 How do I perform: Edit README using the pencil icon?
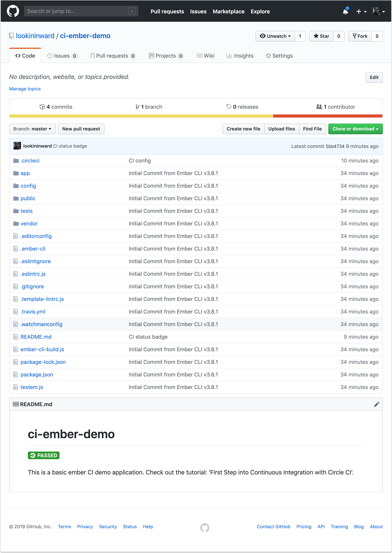(377, 404)
